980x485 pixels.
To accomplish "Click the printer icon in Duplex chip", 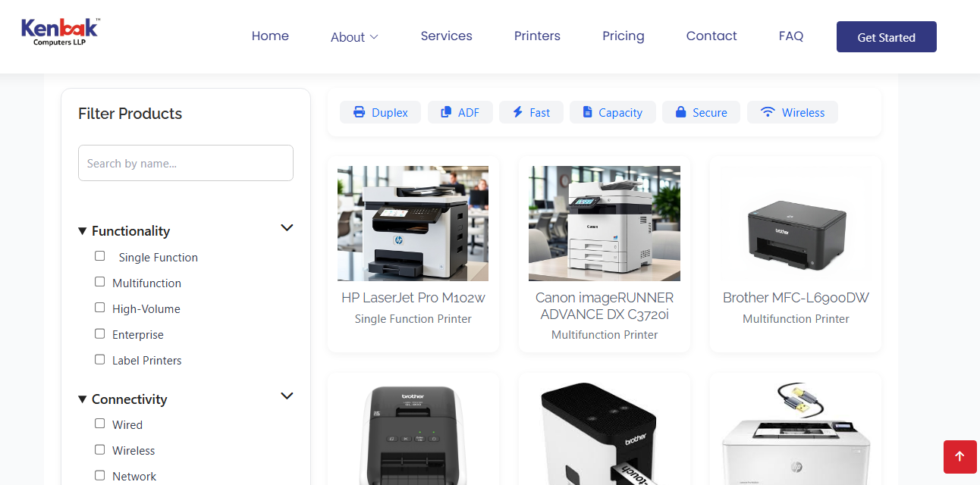I will [360, 112].
